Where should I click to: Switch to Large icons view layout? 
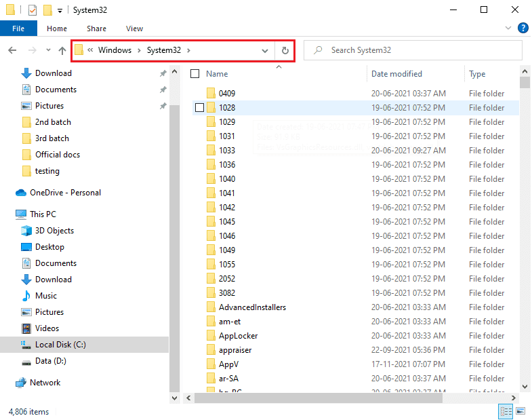click(x=520, y=411)
